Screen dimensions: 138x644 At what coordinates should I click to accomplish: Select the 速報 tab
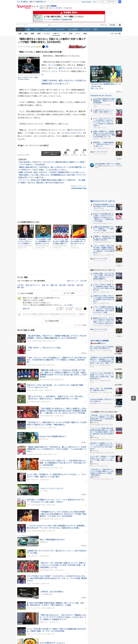28,29
